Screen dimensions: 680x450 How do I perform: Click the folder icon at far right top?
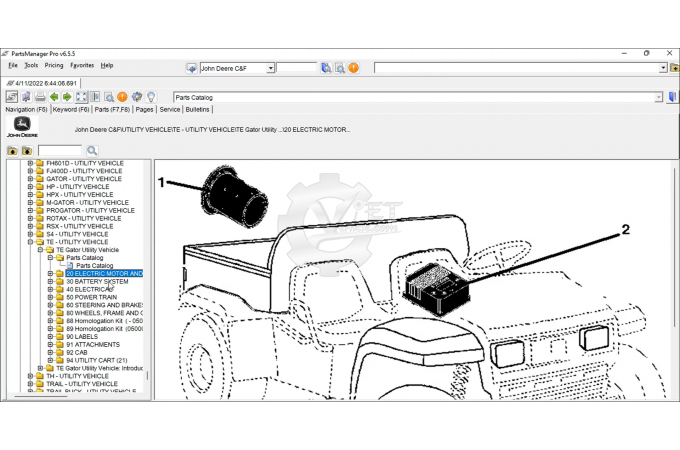click(x=674, y=68)
